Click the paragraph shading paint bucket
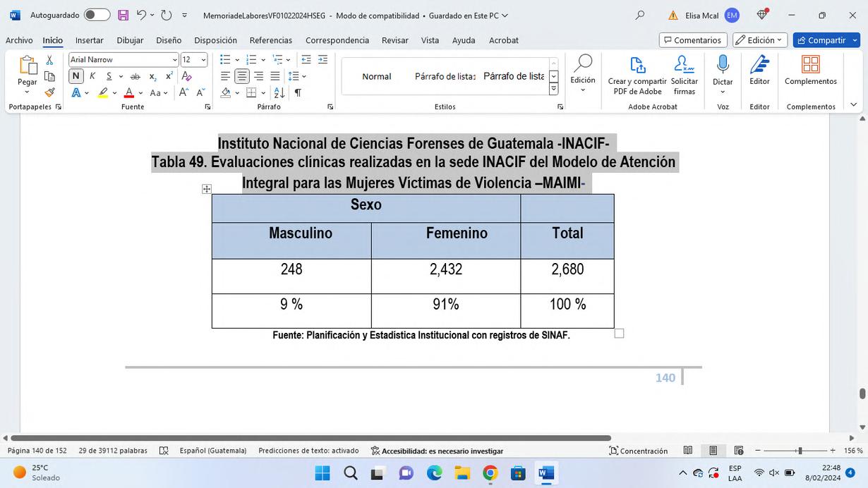Viewport: 868px width, 488px height. tap(226, 92)
